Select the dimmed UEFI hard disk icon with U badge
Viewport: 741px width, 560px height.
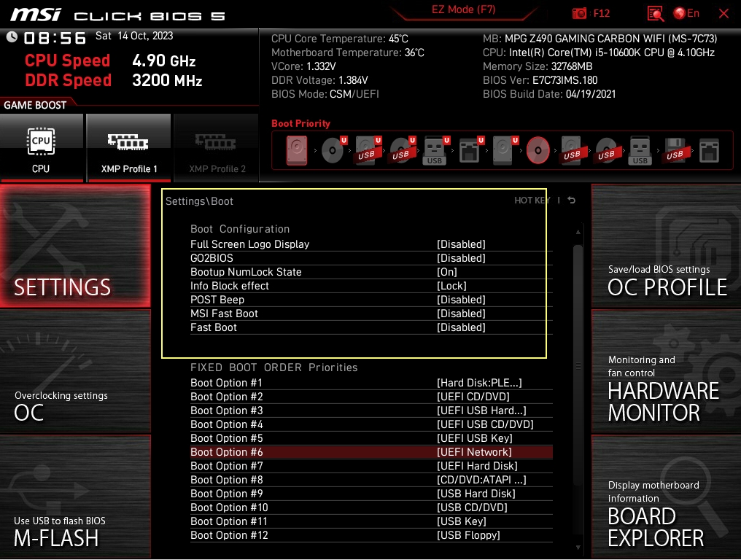[x=505, y=151]
